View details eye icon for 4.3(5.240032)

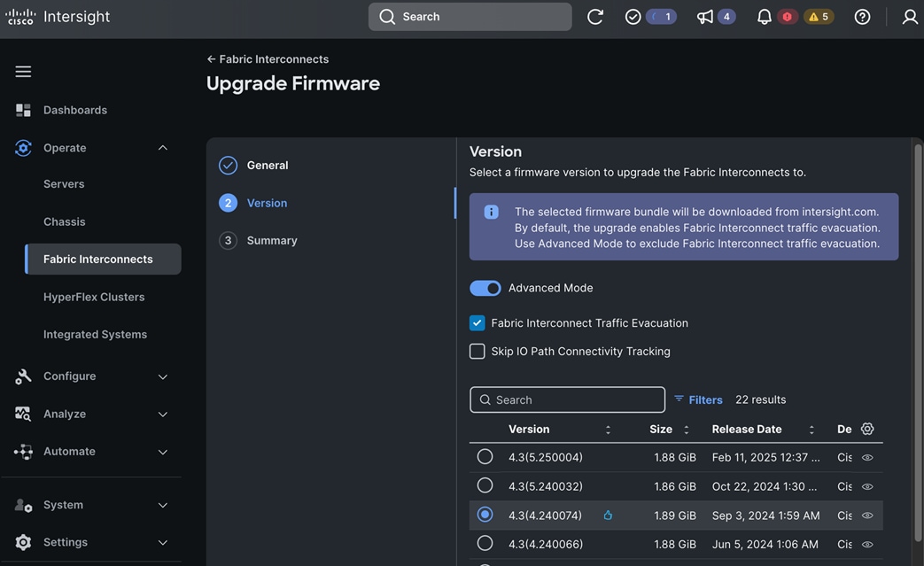pyautogui.click(x=866, y=486)
